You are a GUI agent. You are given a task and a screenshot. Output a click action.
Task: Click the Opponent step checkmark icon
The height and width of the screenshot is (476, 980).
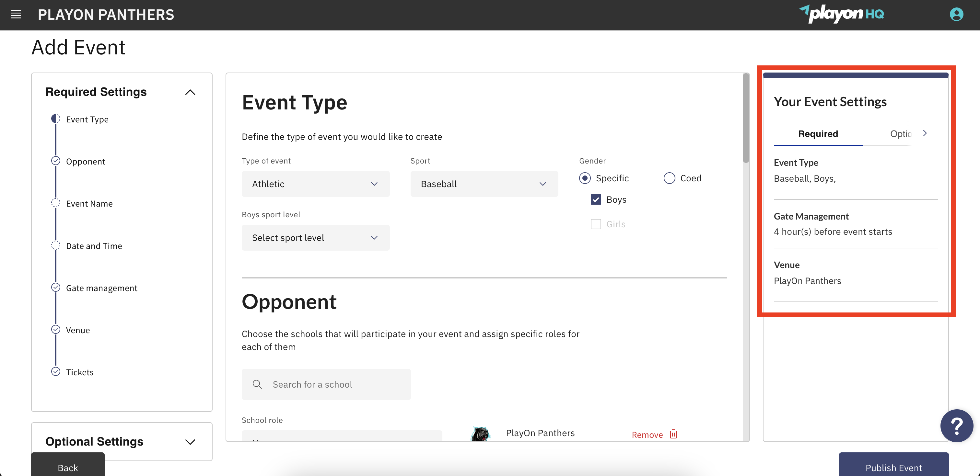[55, 161]
